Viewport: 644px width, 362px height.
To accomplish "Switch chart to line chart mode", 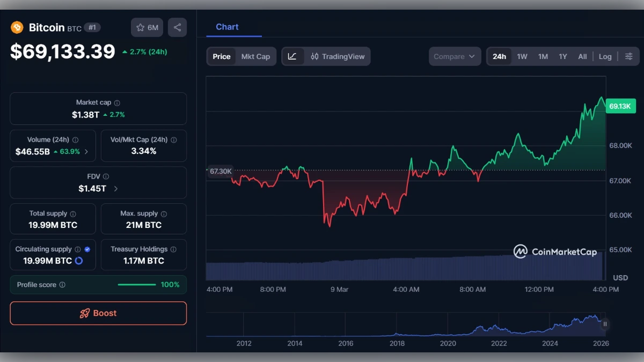I will click(x=293, y=56).
